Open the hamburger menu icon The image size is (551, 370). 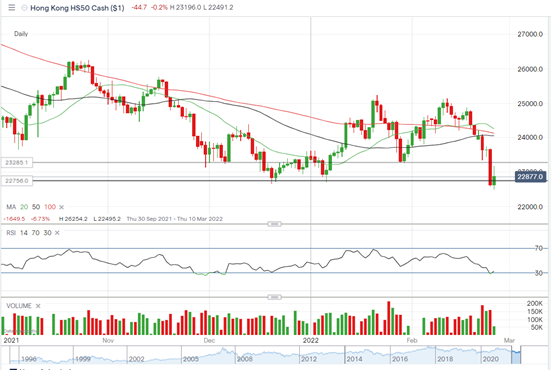pyautogui.click(x=12, y=7)
